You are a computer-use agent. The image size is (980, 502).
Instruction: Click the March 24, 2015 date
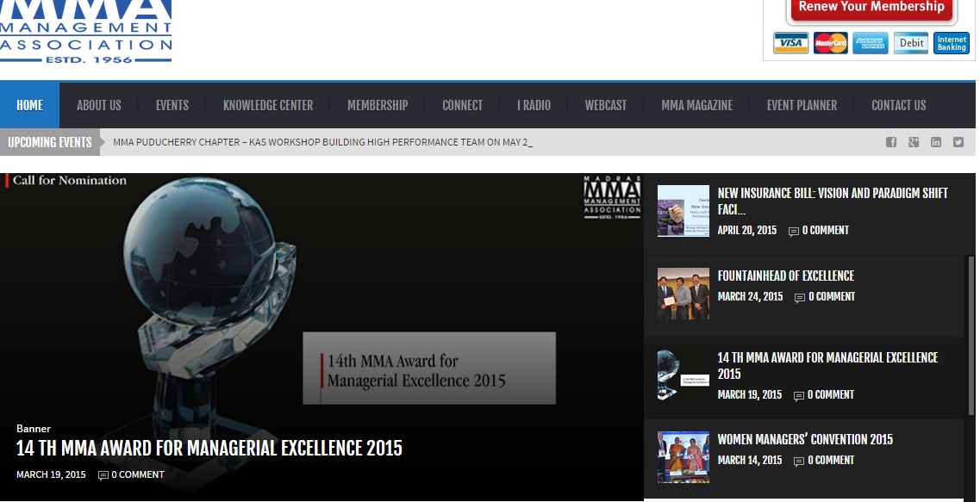750,296
